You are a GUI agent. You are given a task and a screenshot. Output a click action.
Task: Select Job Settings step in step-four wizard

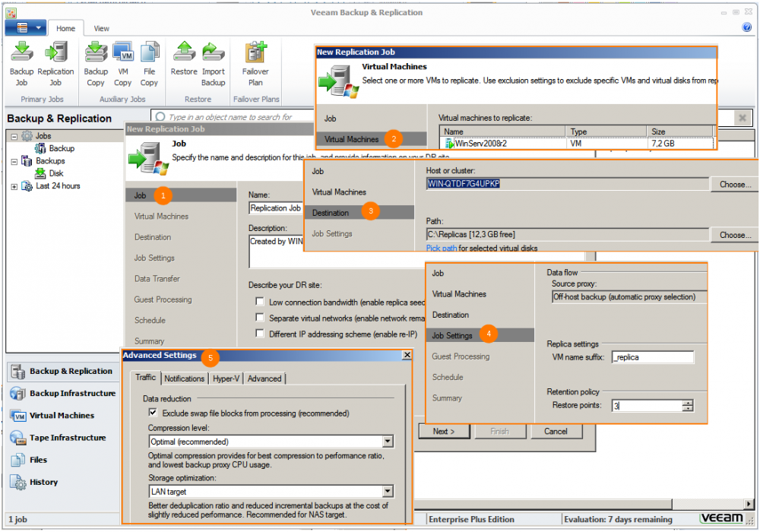[480, 335]
